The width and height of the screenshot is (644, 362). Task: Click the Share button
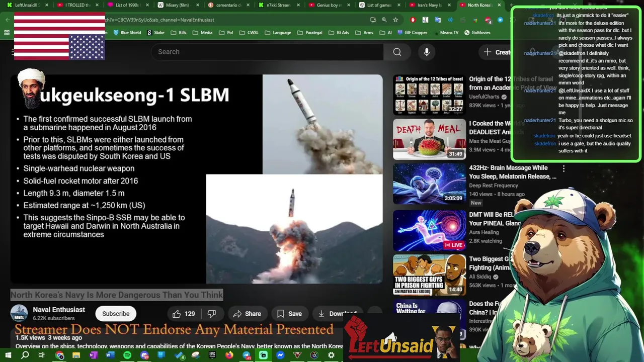coord(247,314)
